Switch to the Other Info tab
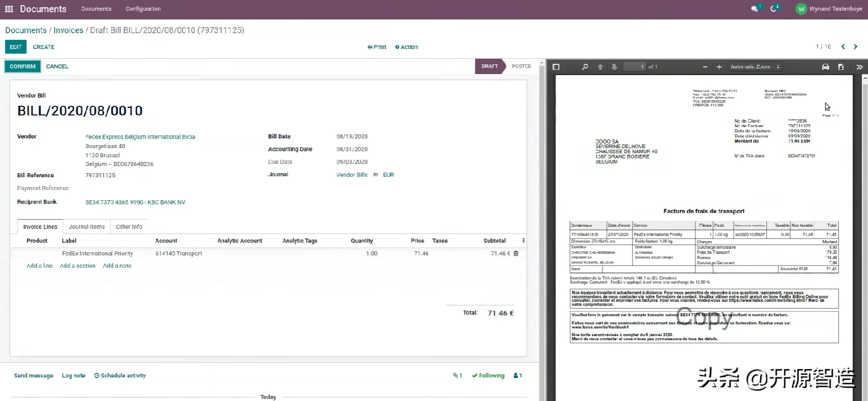Screen dimensions: 868x401 click(x=129, y=227)
